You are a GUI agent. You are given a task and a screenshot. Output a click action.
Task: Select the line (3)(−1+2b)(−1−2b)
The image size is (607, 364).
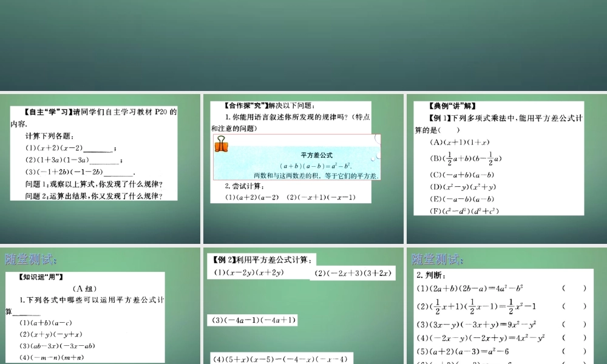[x=80, y=172]
